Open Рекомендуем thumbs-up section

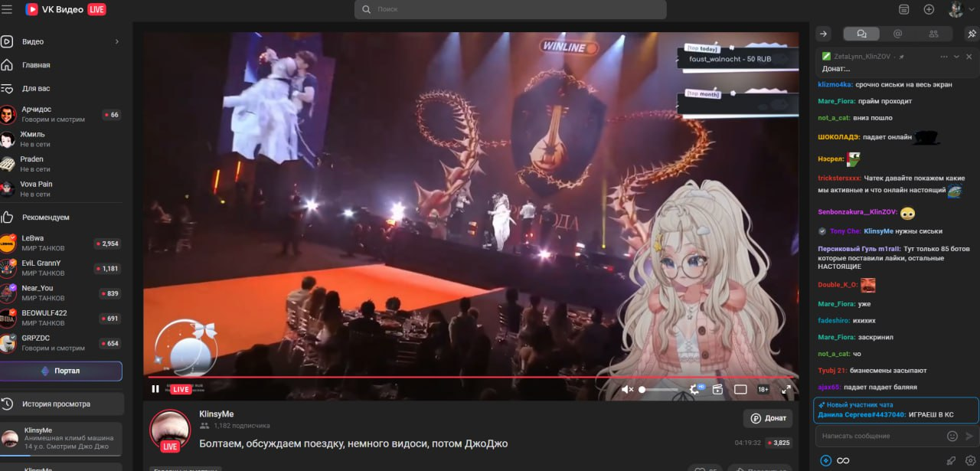pos(61,218)
